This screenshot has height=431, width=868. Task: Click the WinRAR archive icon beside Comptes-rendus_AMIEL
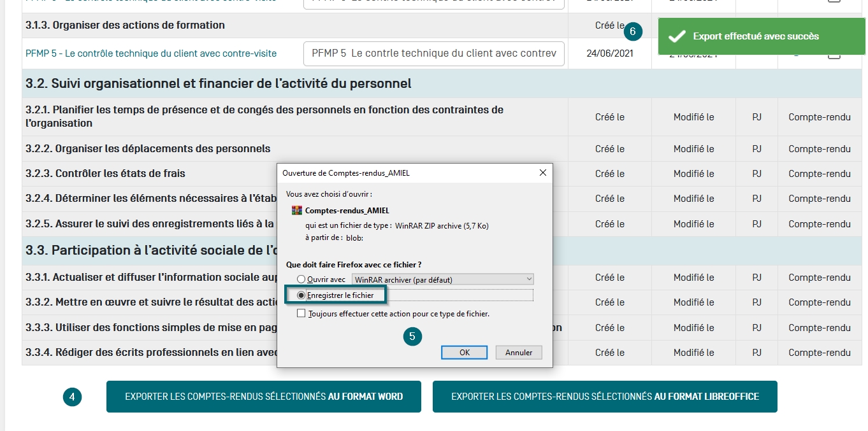(296, 210)
